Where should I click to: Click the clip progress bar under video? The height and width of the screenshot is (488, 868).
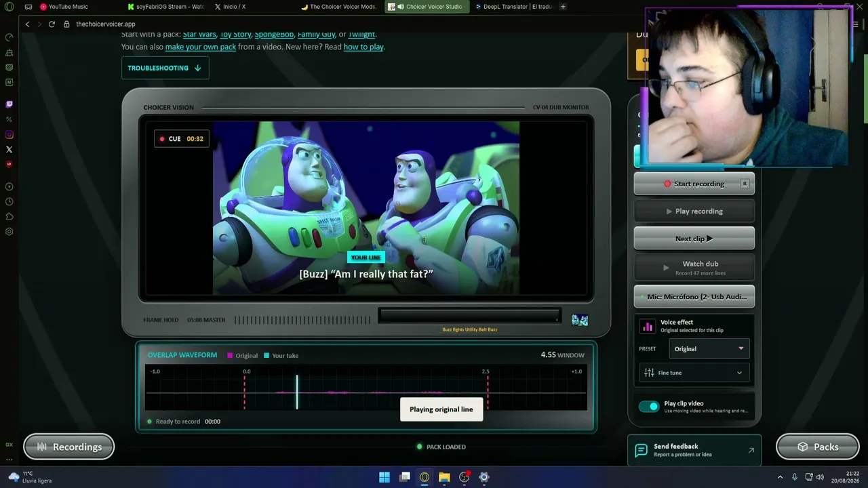[x=469, y=316]
